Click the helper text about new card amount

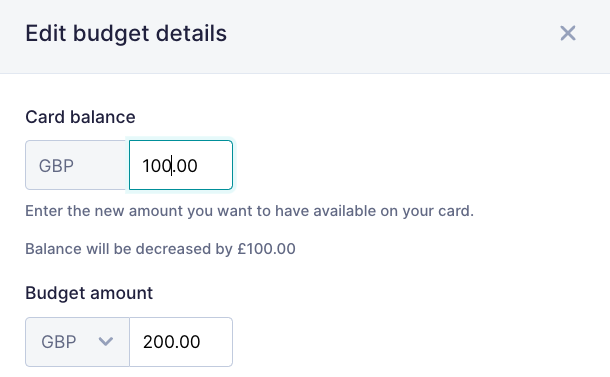249,211
